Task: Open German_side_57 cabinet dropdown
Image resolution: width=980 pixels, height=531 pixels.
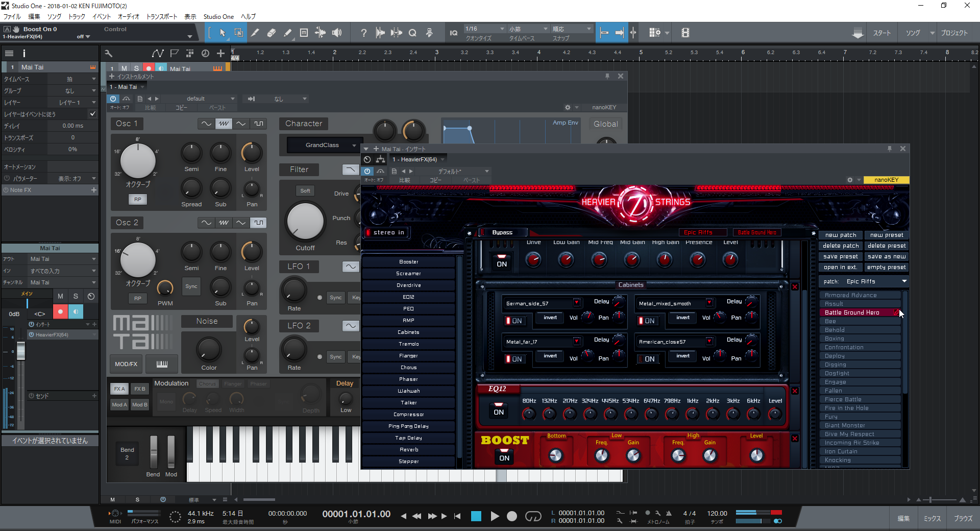Action: point(576,303)
